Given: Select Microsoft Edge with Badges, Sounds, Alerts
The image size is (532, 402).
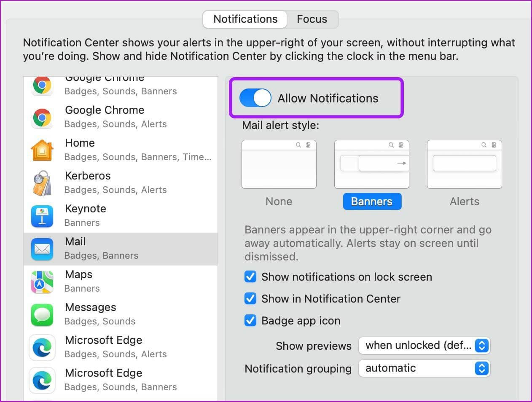Looking at the screenshot, I should (x=121, y=348).
